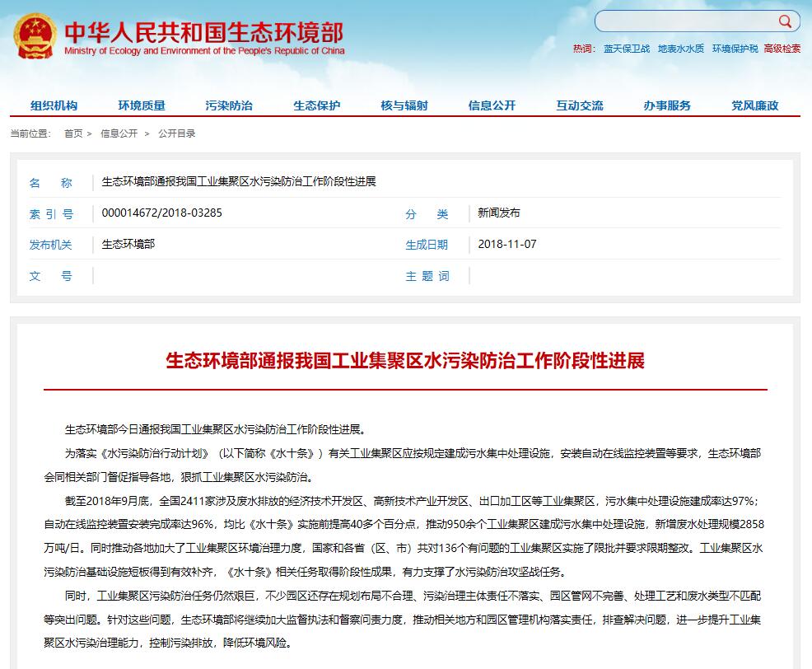
Task: Click the paragraph line starting 为落实《水污染防治行动计划》
Action: tap(413, 453)
